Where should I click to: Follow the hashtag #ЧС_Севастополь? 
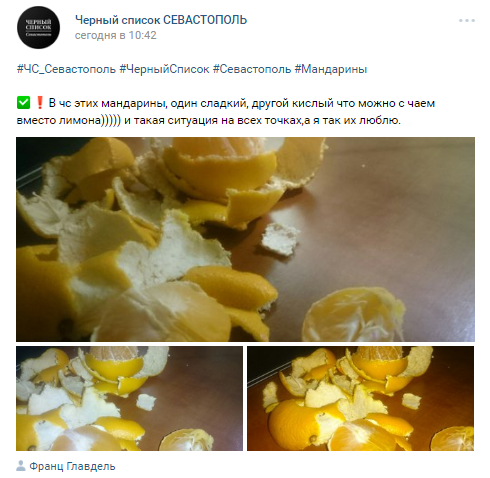tap(66, 69)
